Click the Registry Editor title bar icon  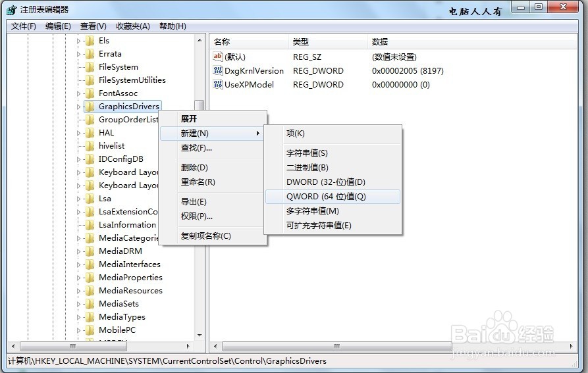(x=12, y=10)
